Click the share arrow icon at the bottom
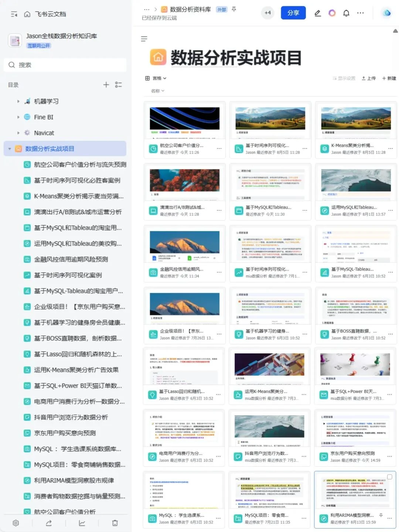Screen dimensions: 399x532 (x=49, y=523)
